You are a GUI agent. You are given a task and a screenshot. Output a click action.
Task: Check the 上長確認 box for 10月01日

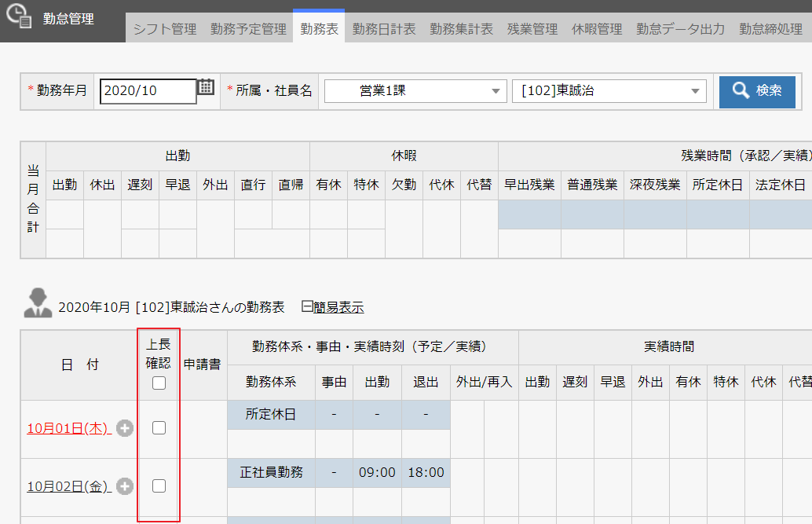[159, 426]
